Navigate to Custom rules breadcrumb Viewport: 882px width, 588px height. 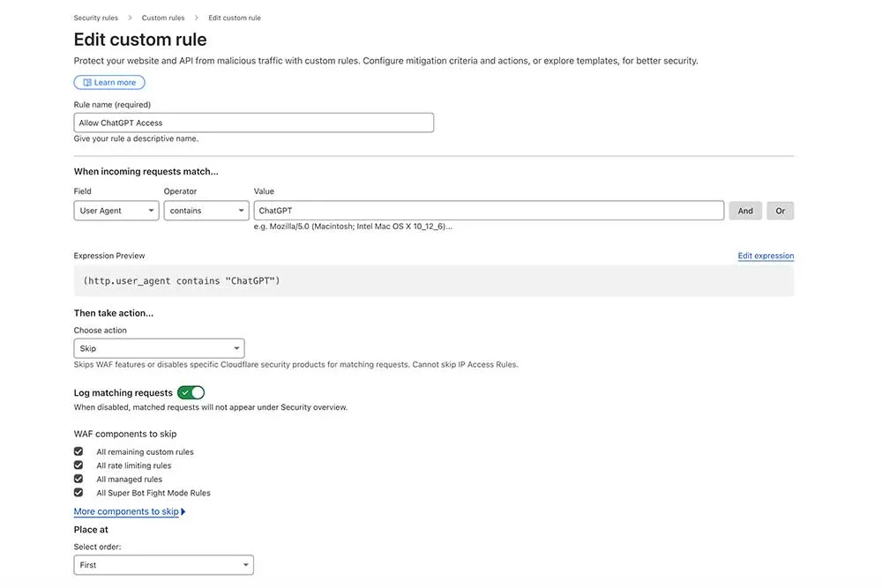(162, 17)
